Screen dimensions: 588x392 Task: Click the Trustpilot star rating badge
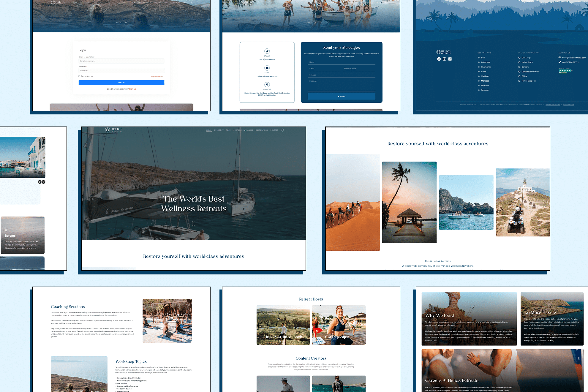tap(565, 71)
